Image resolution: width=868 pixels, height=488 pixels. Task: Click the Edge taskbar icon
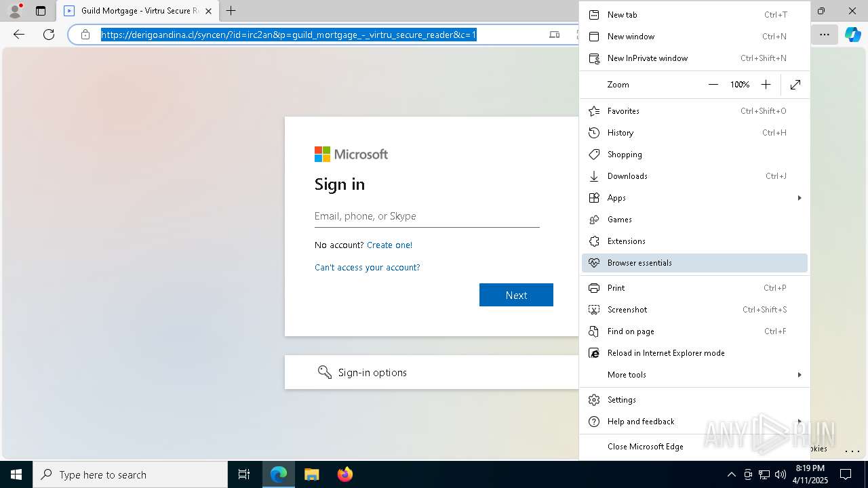coord(279,474)
